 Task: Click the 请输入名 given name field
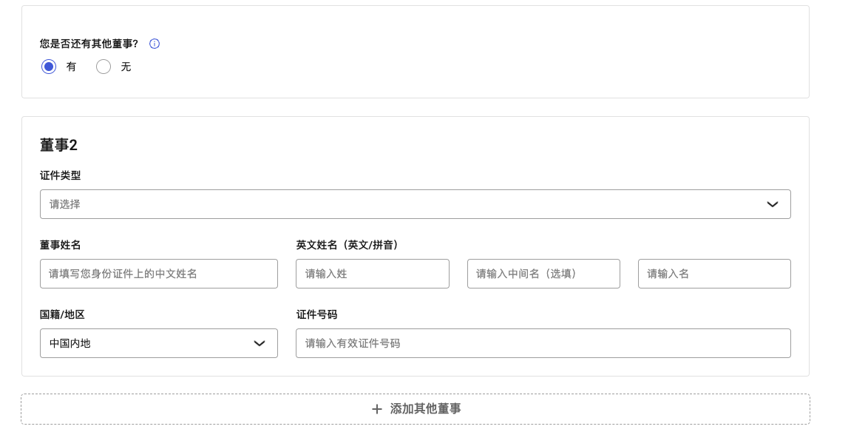click(x=714, y=274)
